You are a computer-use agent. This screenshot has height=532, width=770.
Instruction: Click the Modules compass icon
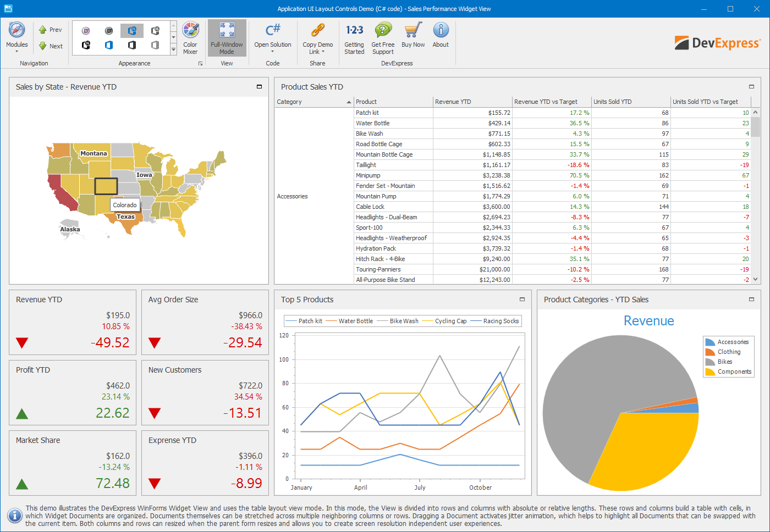tap(16, 30)
